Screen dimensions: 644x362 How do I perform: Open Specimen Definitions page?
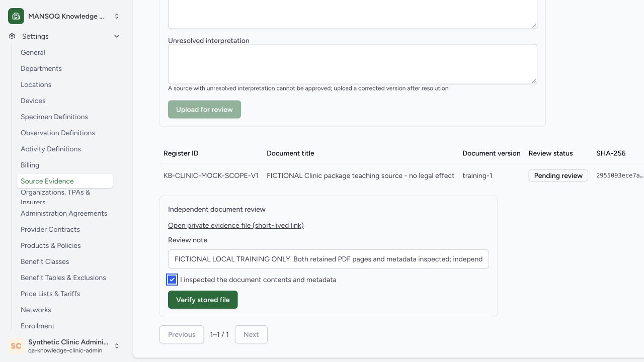point(54,117)
